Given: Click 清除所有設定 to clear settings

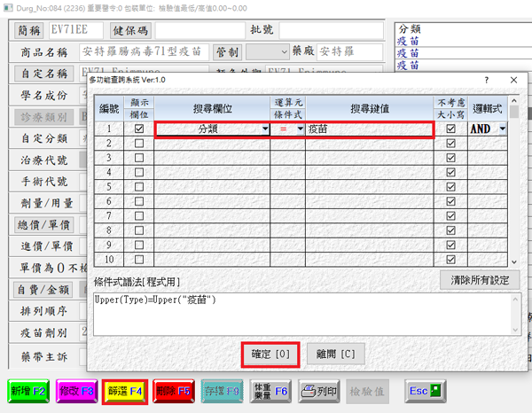Looking at the screenshot, I should [479, 280].
